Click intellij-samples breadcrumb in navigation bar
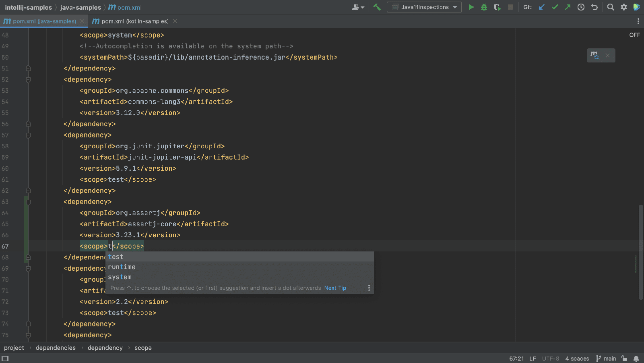Viewport: 644px width, 363px height. pyautogui.click(x=28, y=7)
